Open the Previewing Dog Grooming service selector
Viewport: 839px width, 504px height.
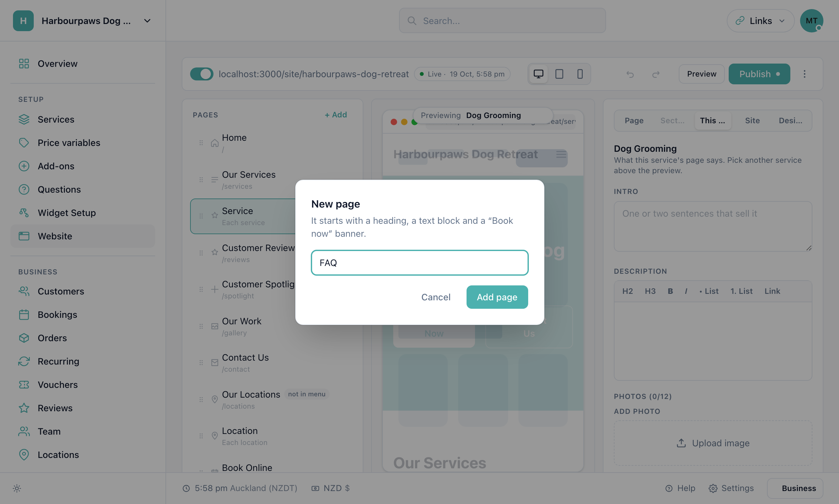tap(483, 115)
